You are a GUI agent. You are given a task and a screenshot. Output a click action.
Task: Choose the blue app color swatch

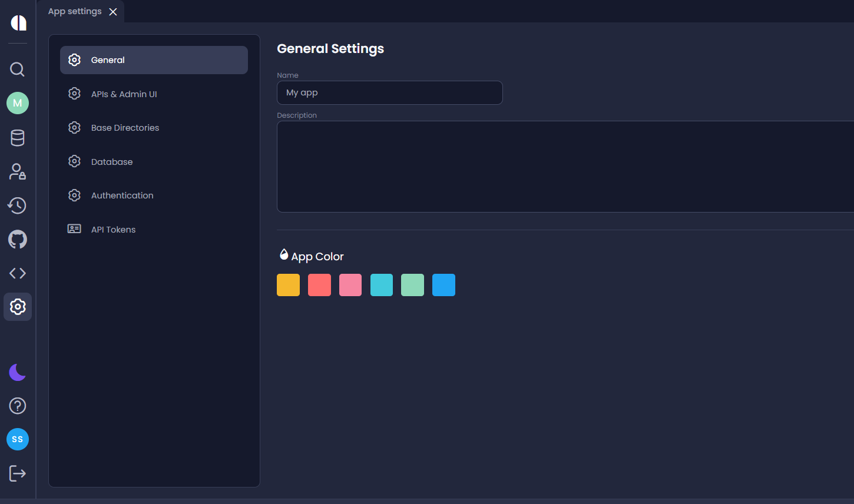pyautogui.click(x=443, y=285)
